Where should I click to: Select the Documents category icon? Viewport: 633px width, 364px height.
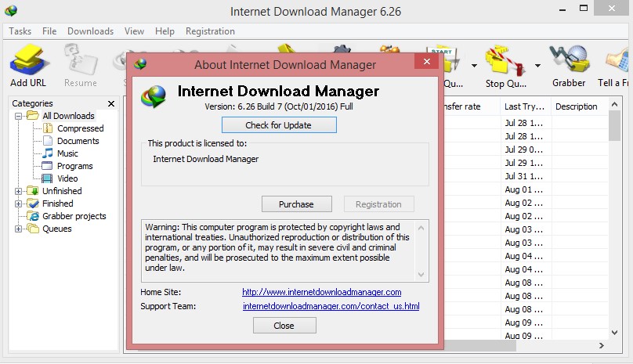[48, 141]
